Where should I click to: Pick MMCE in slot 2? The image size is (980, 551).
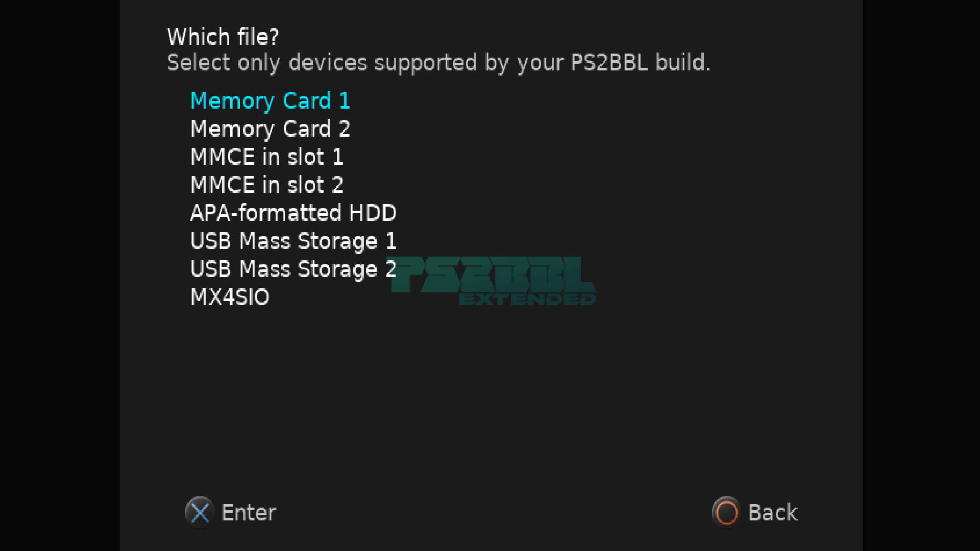266,185
